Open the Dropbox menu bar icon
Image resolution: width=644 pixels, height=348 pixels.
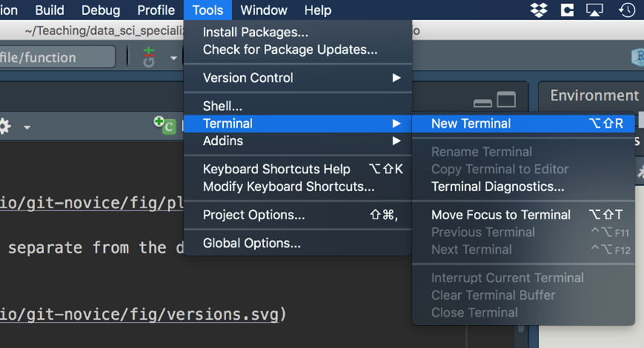(x=539, y=10)
